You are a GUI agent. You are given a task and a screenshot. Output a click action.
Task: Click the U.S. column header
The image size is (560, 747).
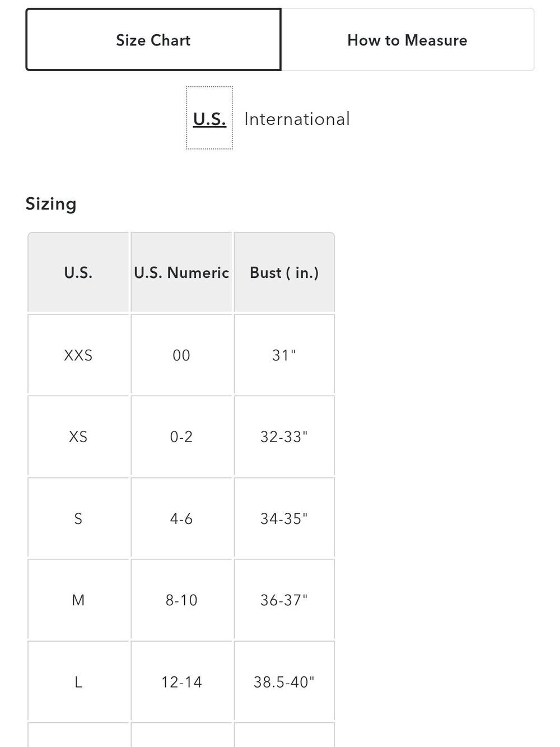click(x=78, y=272)
